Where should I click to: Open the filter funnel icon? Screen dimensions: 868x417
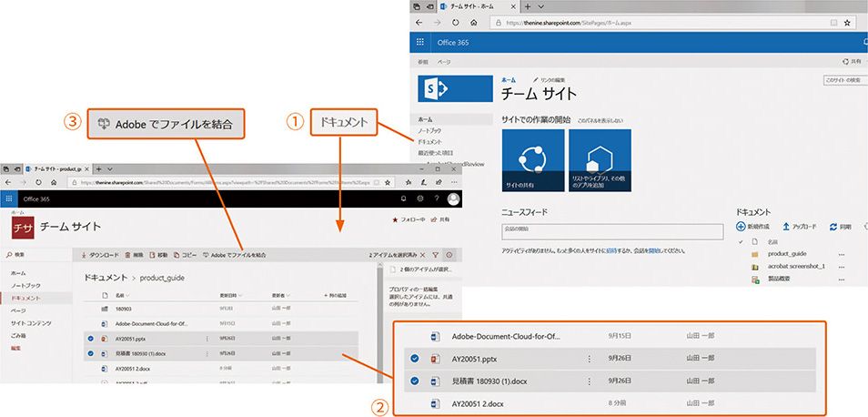click(x=436, y=255)
